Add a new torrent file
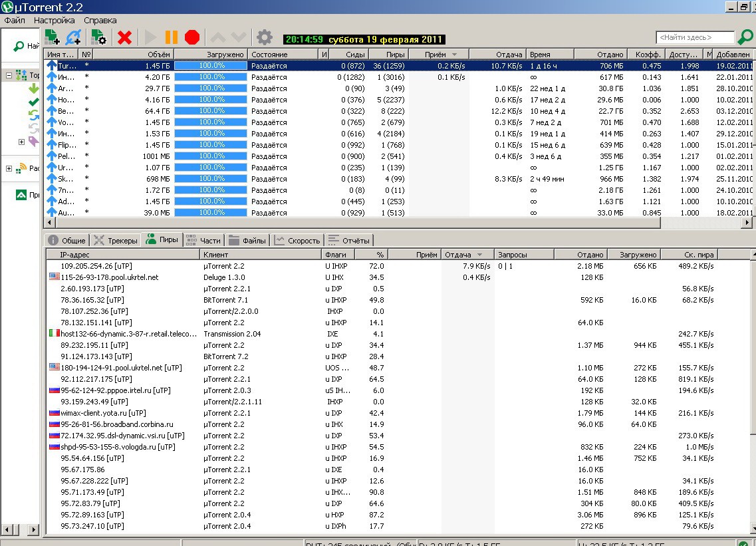This screenshot has height=546, width=756. (52, 37)
